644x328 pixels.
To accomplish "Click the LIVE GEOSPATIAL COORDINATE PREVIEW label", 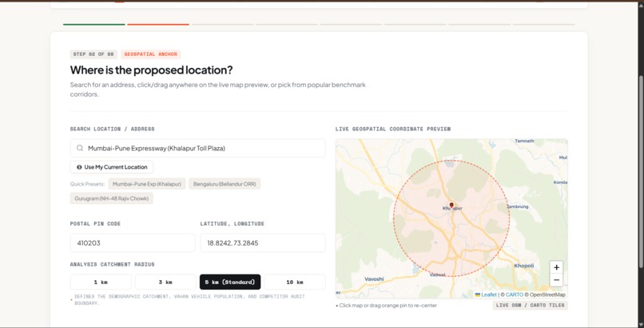I will click(x=392, y=129).
